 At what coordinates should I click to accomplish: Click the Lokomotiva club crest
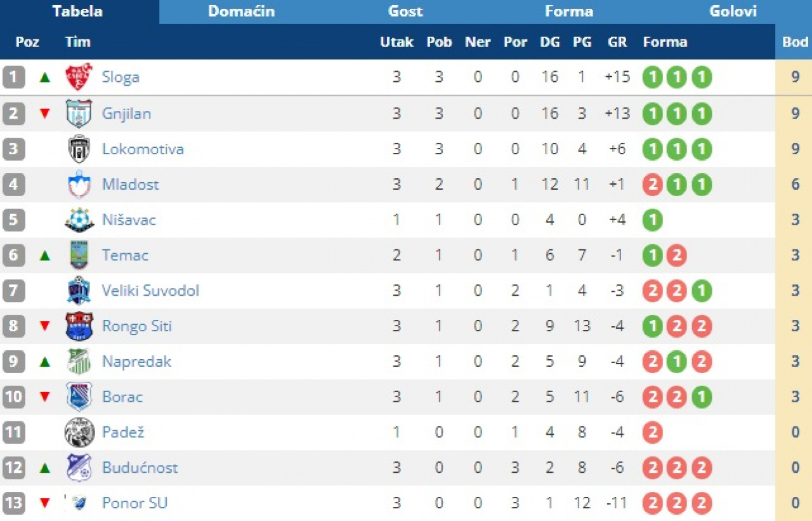coord(79,149)
